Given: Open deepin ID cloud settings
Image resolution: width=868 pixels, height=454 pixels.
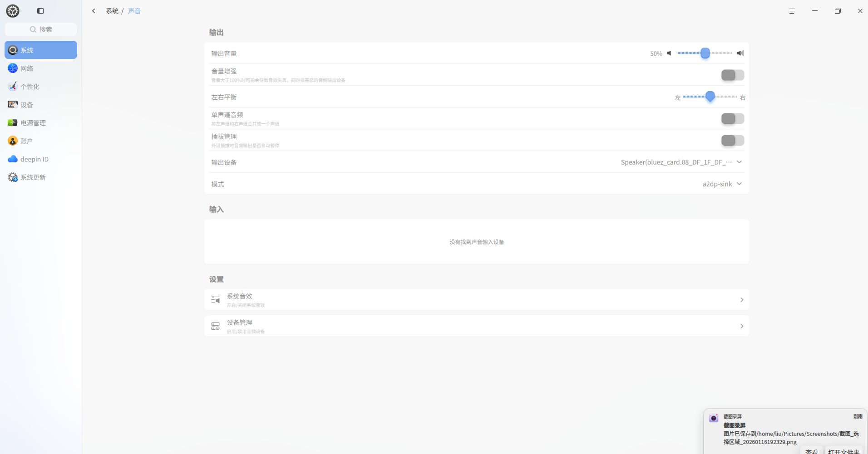Looking at the screenshot, I should coord(41,159).
